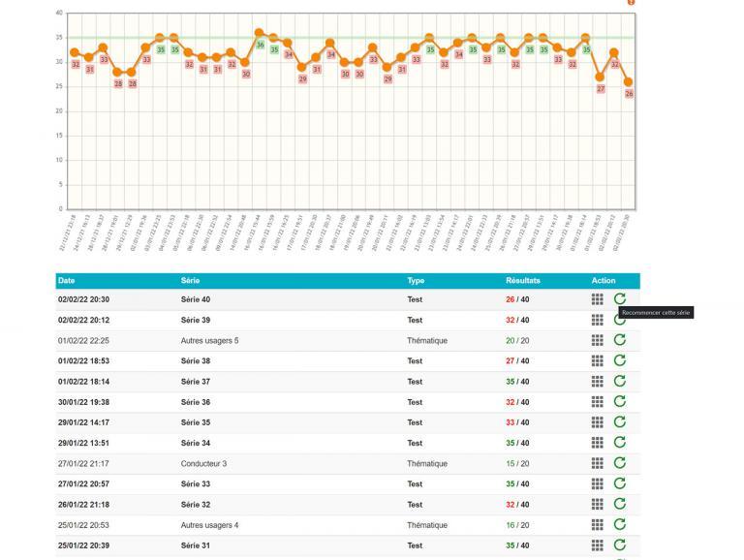Restart the Autres usagers 5 series

click(x=620, y=340)
